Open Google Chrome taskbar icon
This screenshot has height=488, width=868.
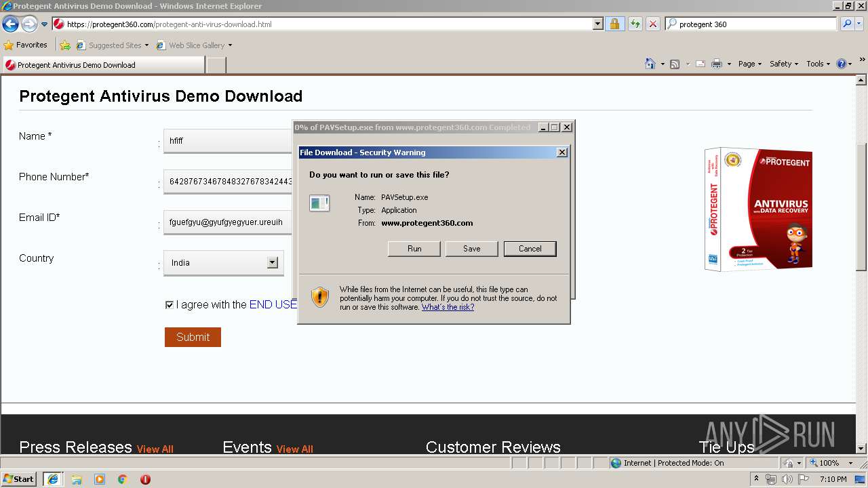point(123,479)
